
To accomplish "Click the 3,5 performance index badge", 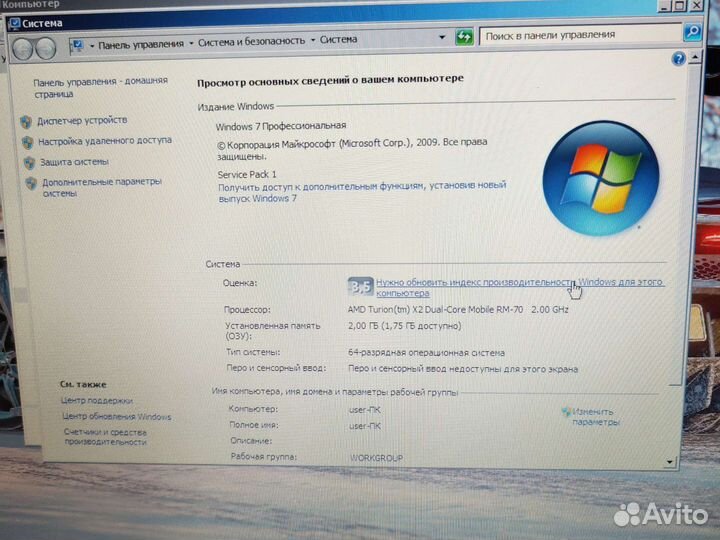I will [360, 287].
